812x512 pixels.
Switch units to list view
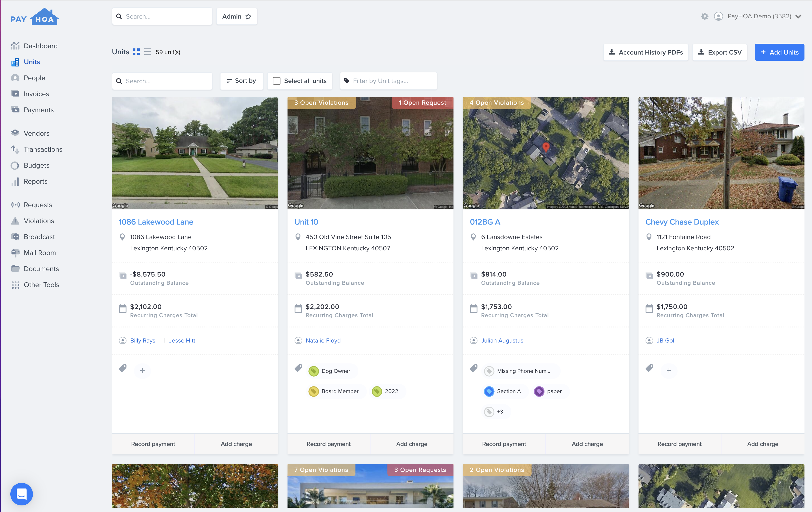click(x=148, y=52)
